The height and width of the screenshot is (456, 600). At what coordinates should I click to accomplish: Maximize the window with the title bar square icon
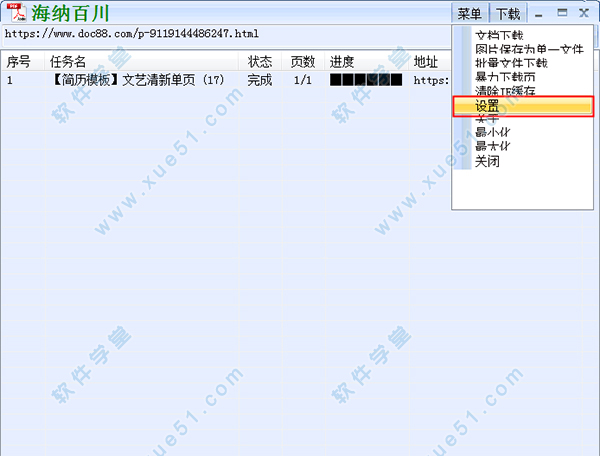[x=562, y=13]
